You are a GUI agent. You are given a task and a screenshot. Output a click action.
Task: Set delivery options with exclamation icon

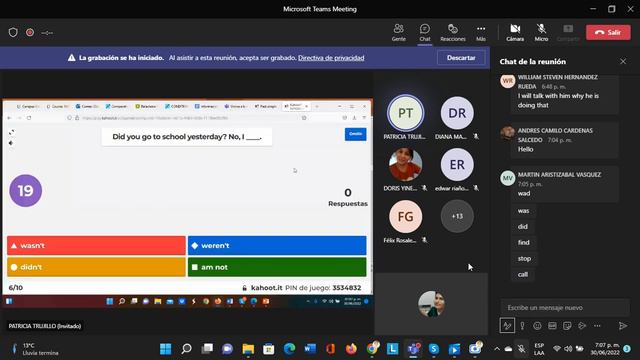point(522,326)
